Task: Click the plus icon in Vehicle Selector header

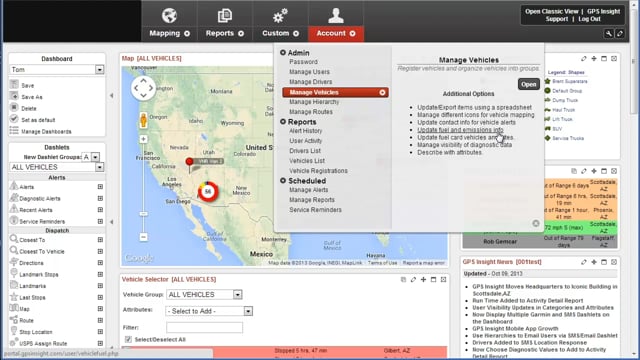Action: [x=423, y=280]
